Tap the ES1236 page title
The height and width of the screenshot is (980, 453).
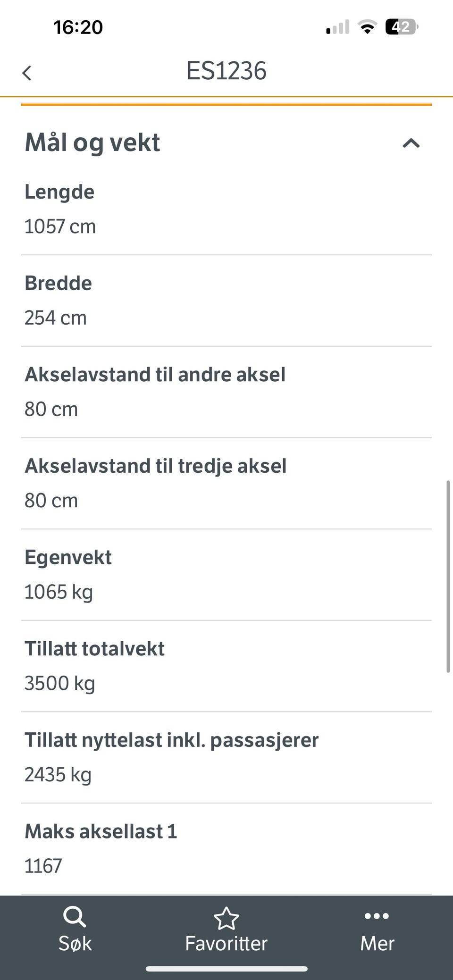(226, 71)
